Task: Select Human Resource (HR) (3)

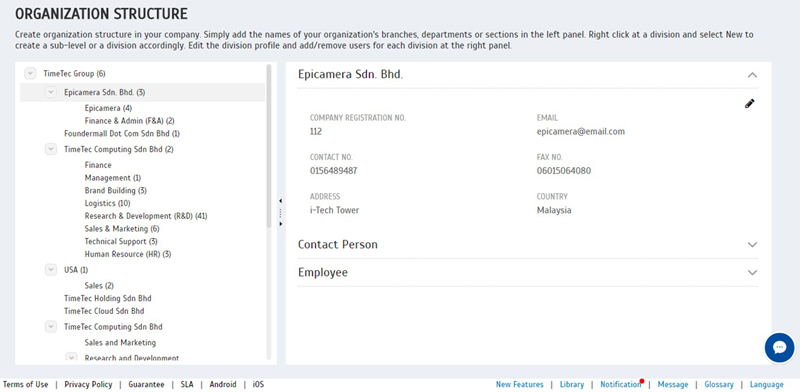Action: 128,254
